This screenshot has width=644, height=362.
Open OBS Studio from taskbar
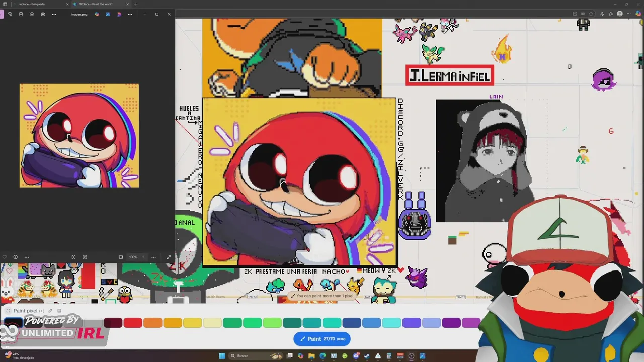[411, 356]
